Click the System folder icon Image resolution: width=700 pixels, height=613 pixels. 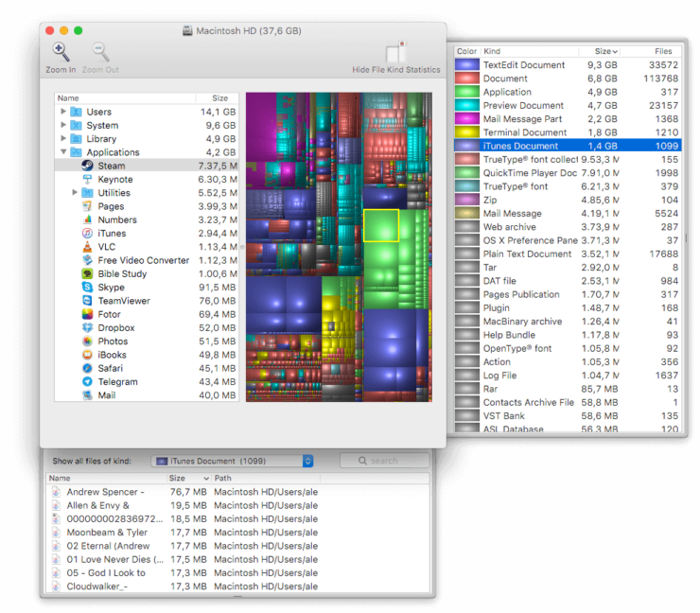77,125
